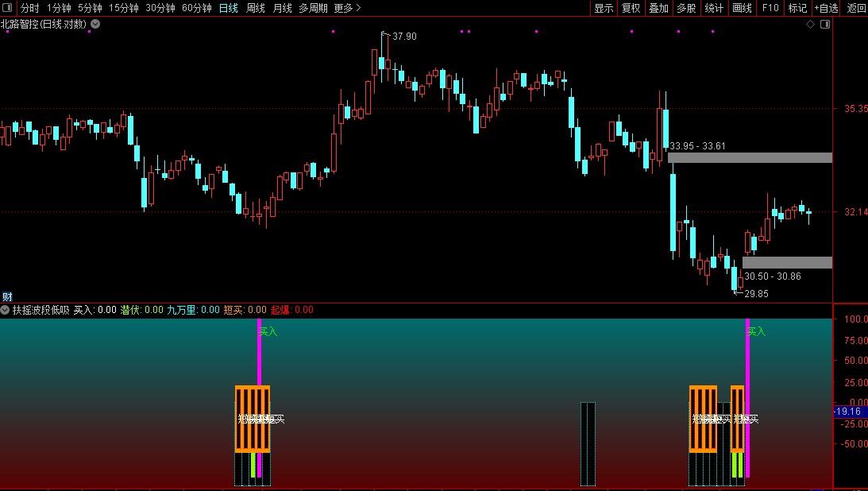
Task: Click the second 买入 signal label at right
Action: click(x=756, y=331)
